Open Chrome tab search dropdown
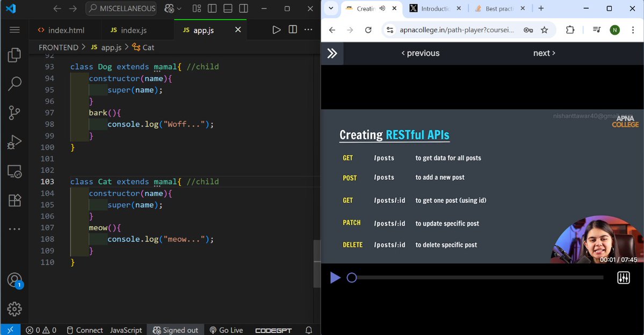Screen dimensions: 644x335 [x=331, y=8]
